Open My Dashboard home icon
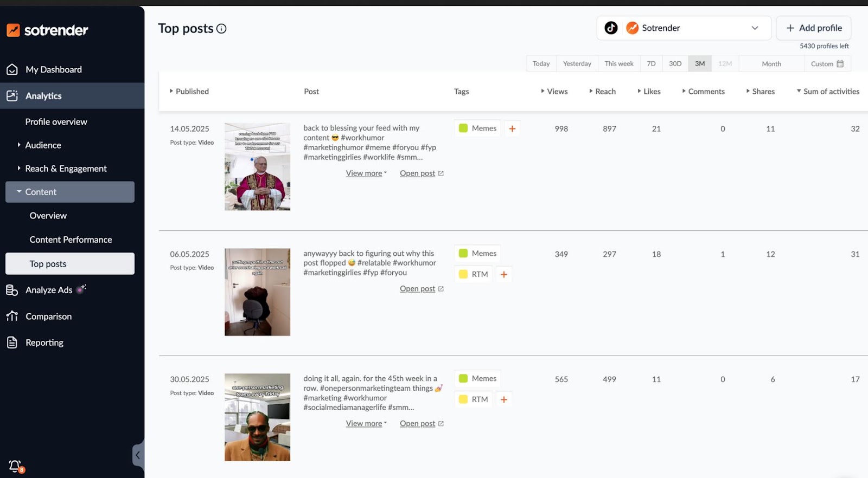This screenshot has height=478, width=868. (12, 69)
